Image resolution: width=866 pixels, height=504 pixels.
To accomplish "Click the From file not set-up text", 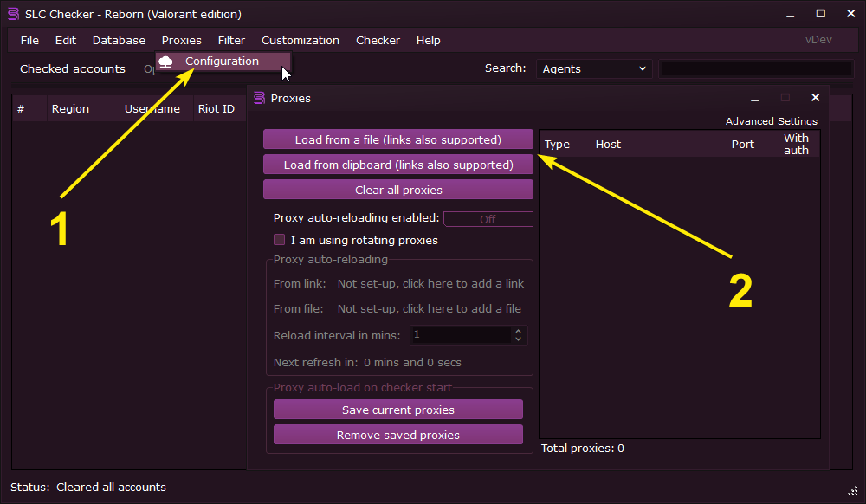I will pos(430,308).
